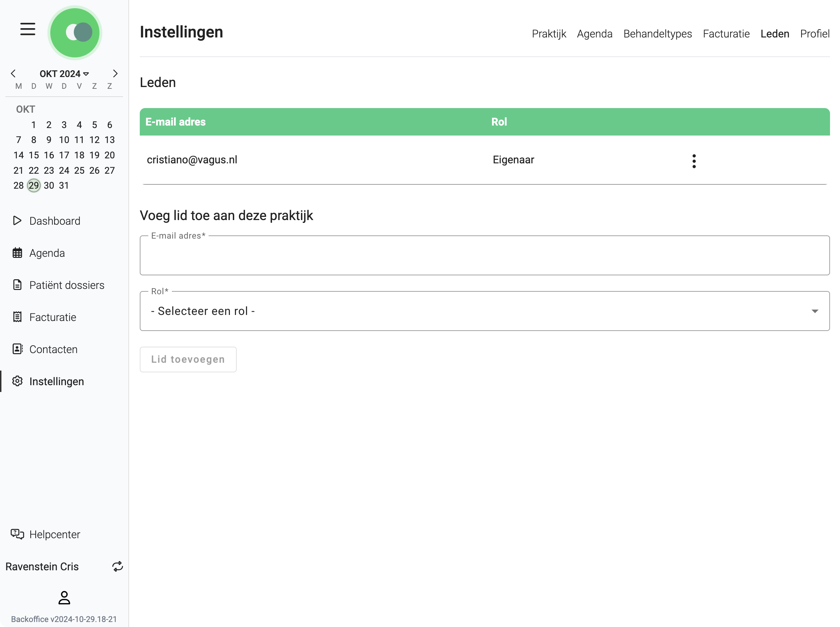Open the user profile icon
This screenshot has width=840, height=627.
coord(64,597)
